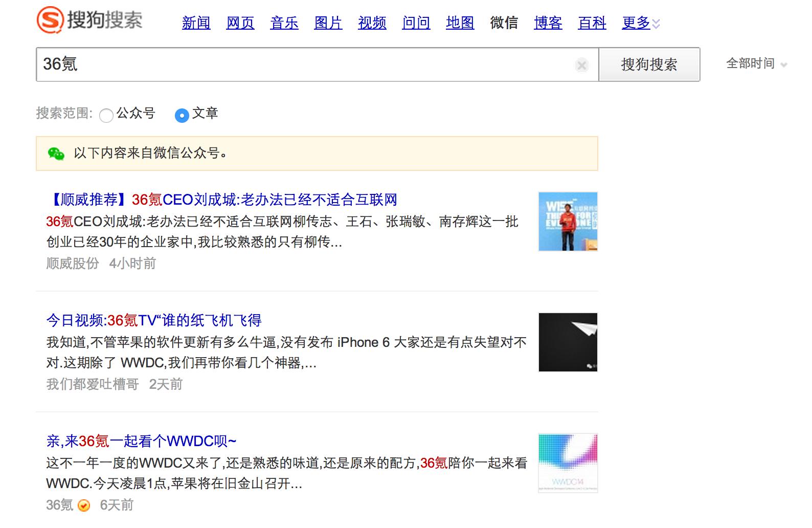The height and width of the screenshot is (528, 812).
Task: Focus the search field containing 36氪
Action: coord(317,64)
